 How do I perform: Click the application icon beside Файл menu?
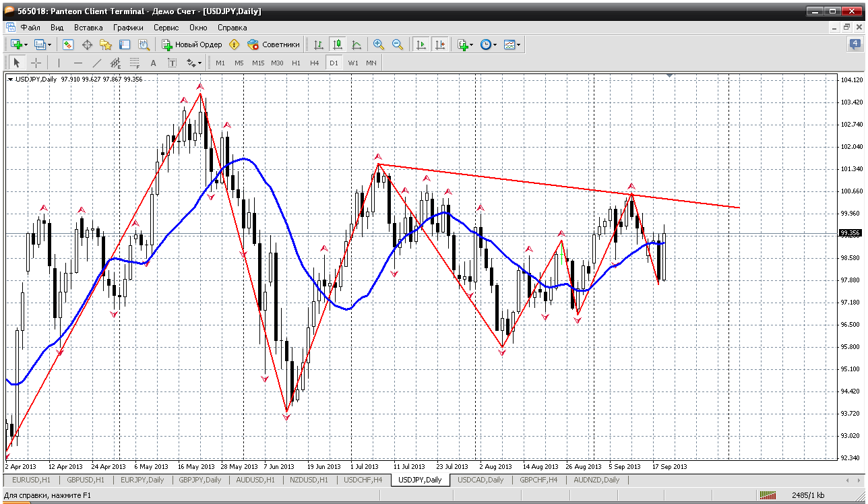pyautogui.click(x=11, y=28)
